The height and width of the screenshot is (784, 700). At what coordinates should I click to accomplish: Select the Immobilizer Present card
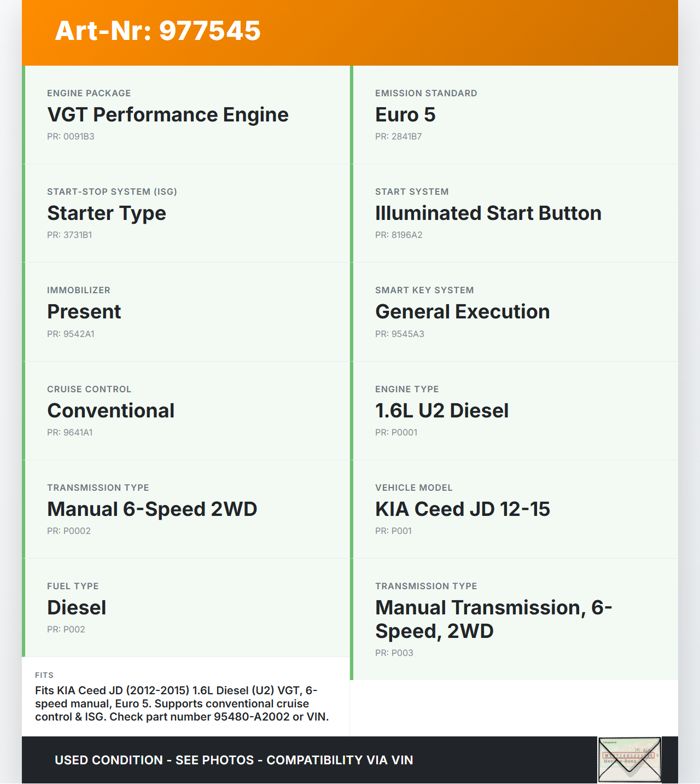coord(187,311)
